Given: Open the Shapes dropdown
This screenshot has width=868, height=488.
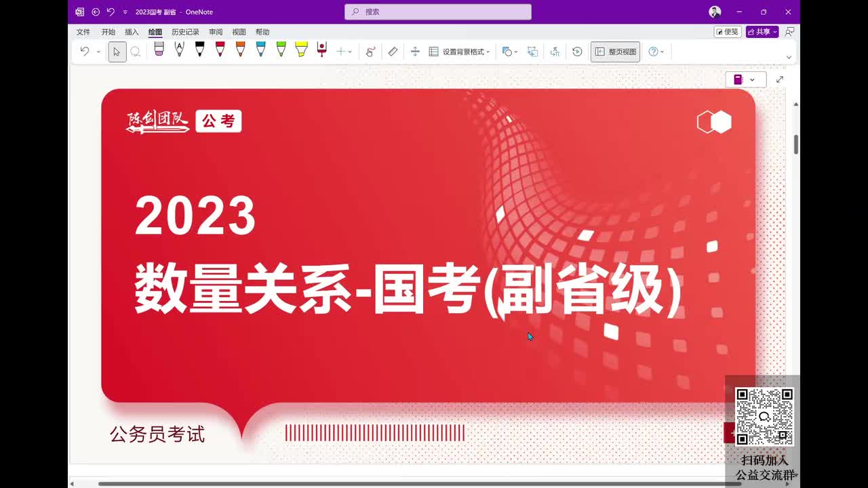Looking at the screenshot, I should (509, 52).
